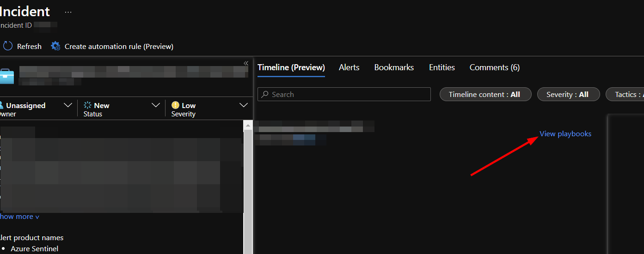The height and width of the screenshot is (254, 644).
Task: Open the ellipsis menu beside Incident title
Action: [68, 12]
